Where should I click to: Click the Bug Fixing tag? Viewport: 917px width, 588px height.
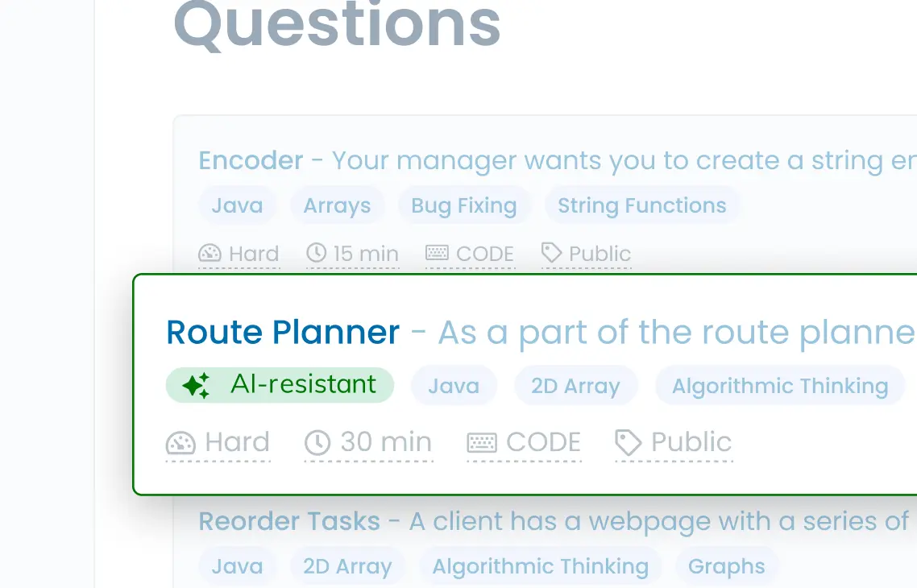click(463, 205)
